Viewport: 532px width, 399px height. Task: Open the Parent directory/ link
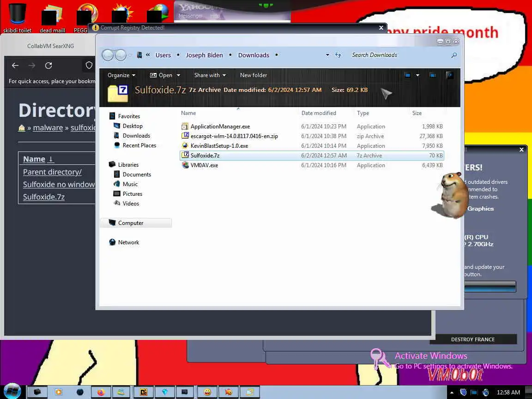(52, 172)
